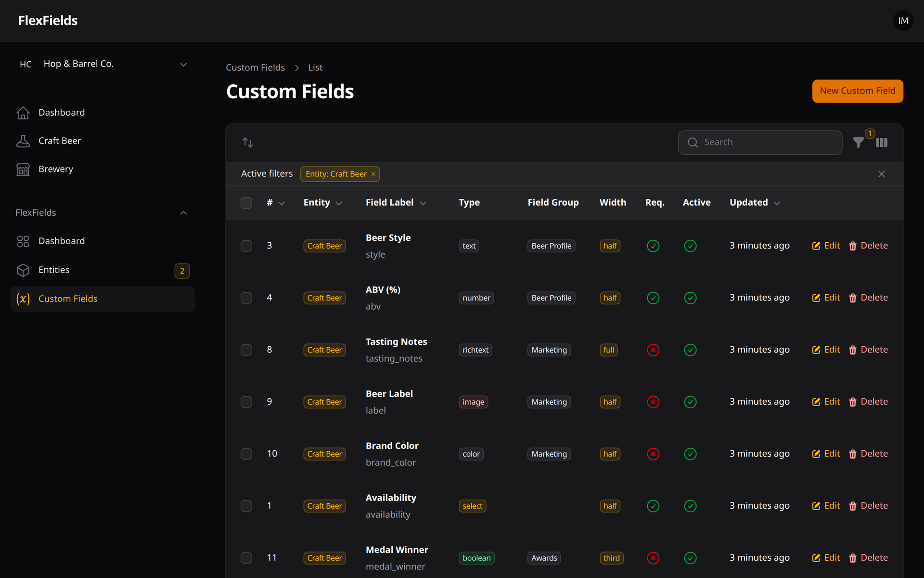Click the home icon next to Dashboard

click(23, 113)
